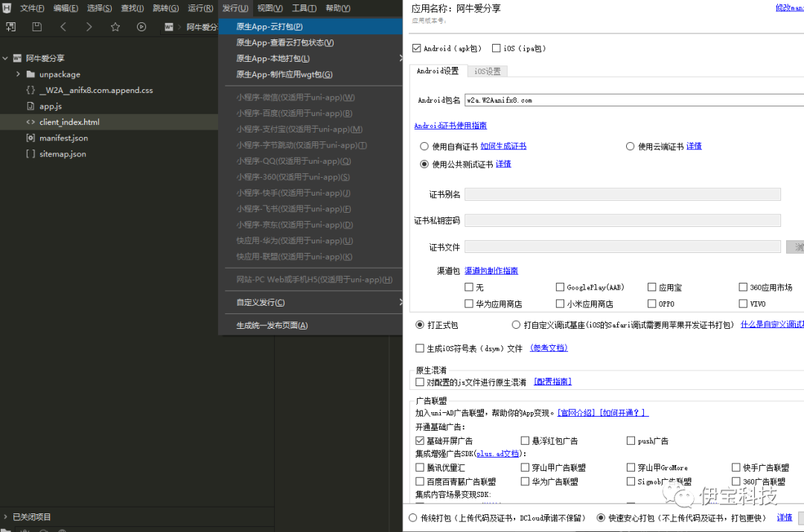Screen dimensions: 804x532
Task: Click the manifest.json file icon
Action: coord(31,138)
